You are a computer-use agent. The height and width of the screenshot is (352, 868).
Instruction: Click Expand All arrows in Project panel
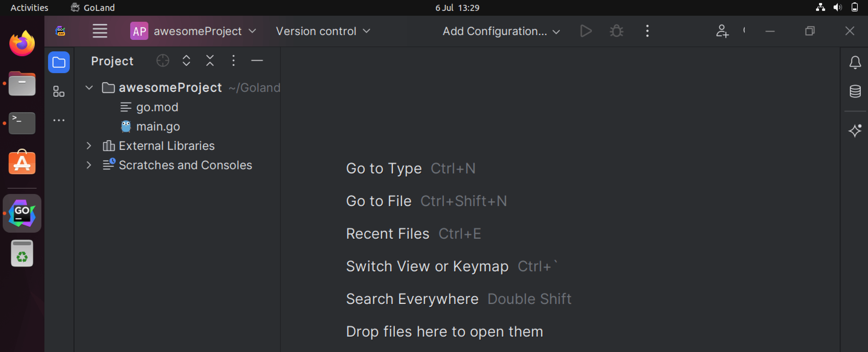pos(186,61)
